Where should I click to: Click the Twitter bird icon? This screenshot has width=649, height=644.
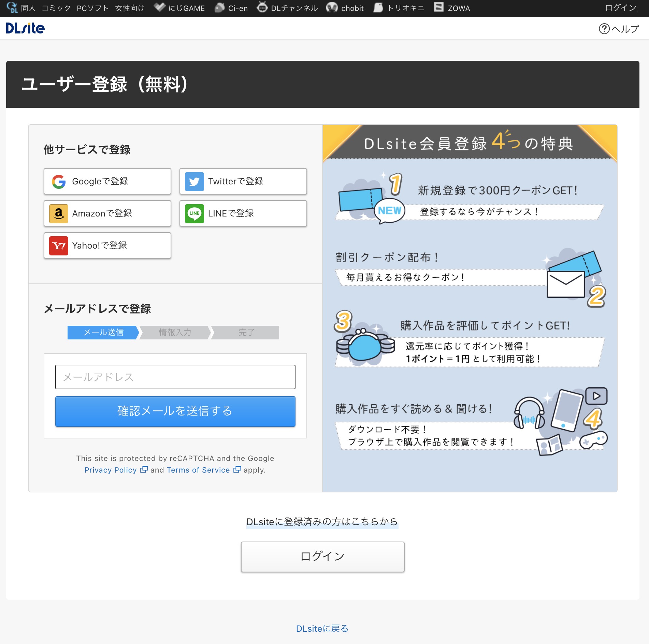(x=194, y=181)
